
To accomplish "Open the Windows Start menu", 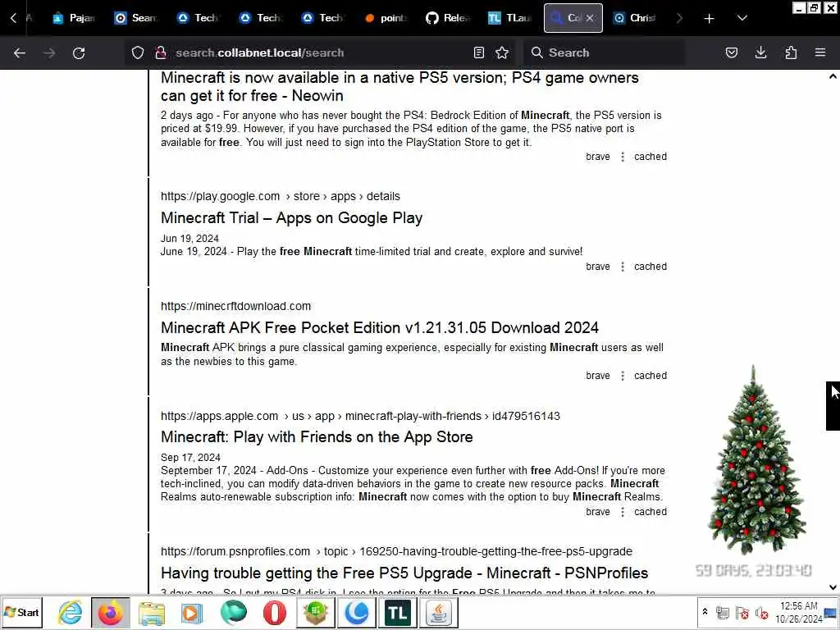I will click(x=21, y=612).
